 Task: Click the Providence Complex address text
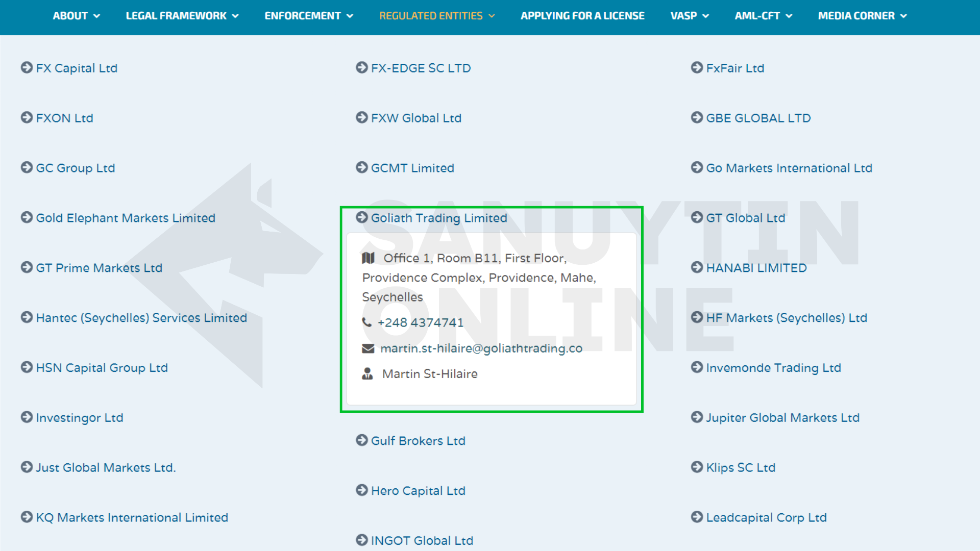(x=479, y=278)
